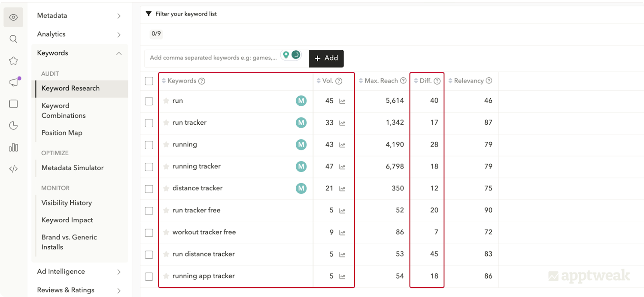Open volume trend chart for 'running tracker'
This screenshot has height=297, width=644.
coord(342,166)
